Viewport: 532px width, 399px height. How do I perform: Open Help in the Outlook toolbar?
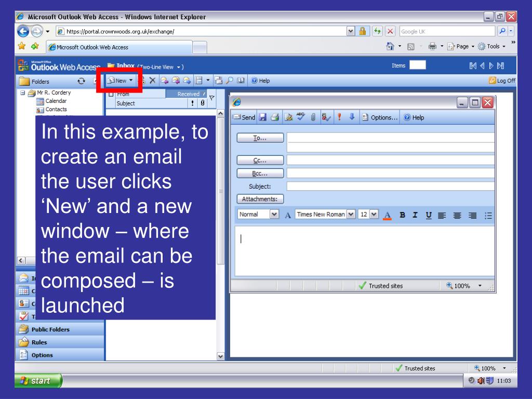tap(261, 81)
